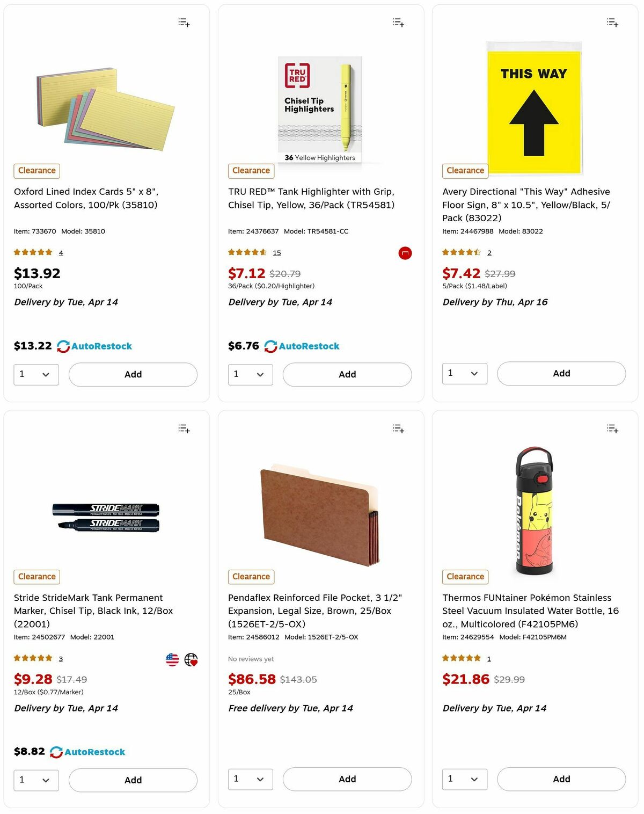The image size is (644, 814).
Task: Click the globe-with-heart icon on the StrideMark marker card
Action: point(191,659)
